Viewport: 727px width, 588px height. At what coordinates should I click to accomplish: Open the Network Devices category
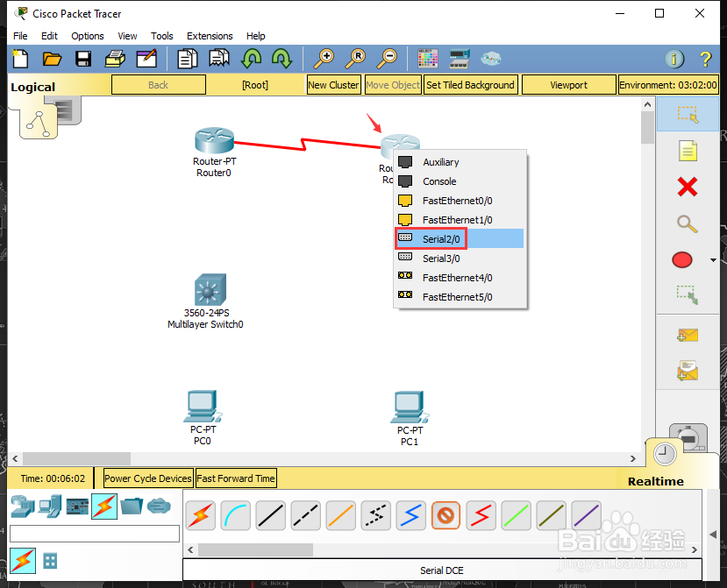click(x=22, y=506)
